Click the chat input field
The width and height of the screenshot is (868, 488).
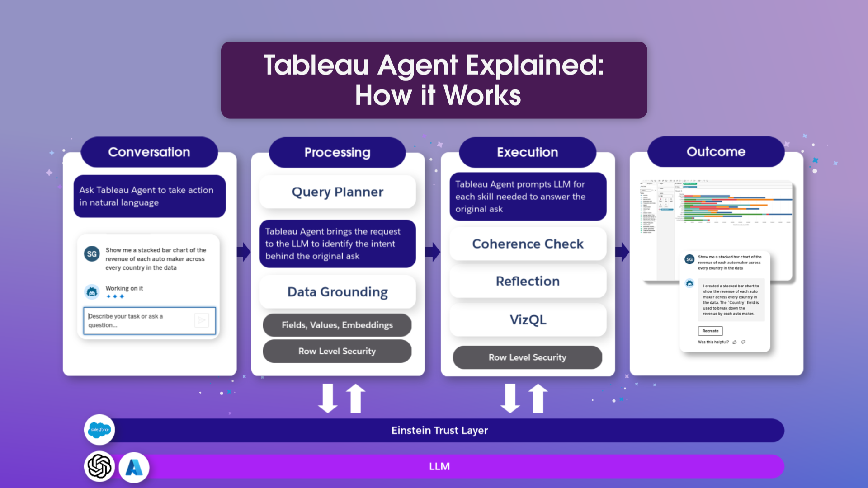pos(147,320)
